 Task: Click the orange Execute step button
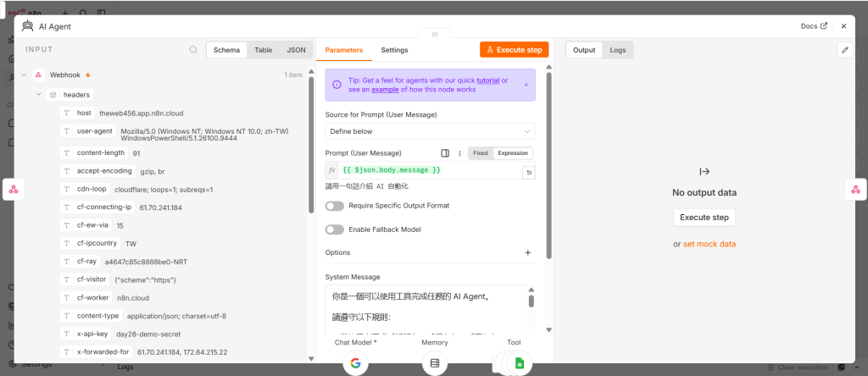[x=514, y=50]
